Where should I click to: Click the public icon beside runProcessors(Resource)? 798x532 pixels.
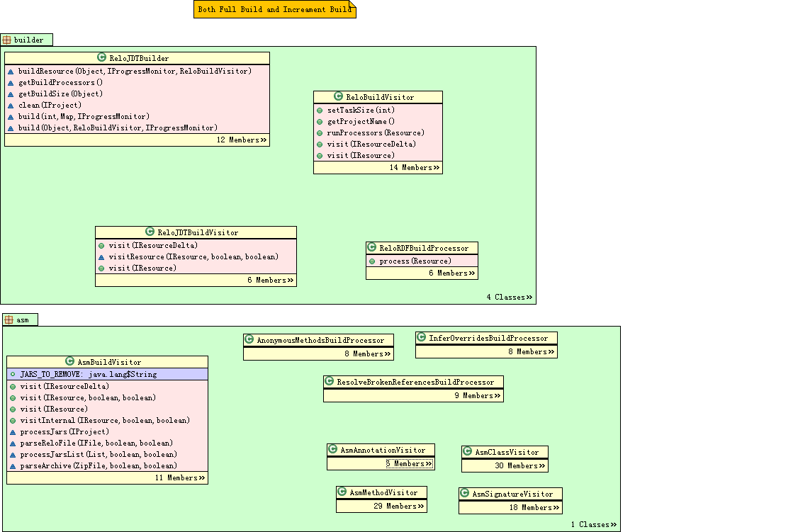pos(320,133)
